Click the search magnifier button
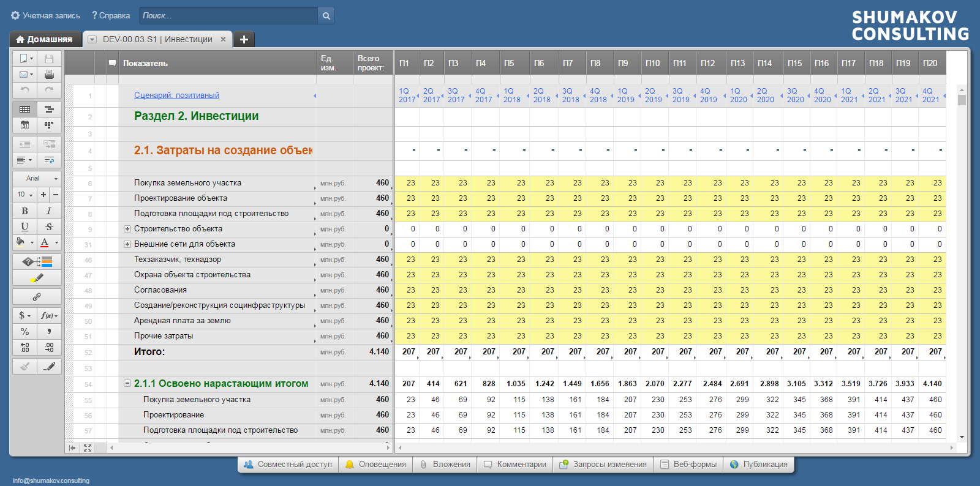 (x=326, y=16)
